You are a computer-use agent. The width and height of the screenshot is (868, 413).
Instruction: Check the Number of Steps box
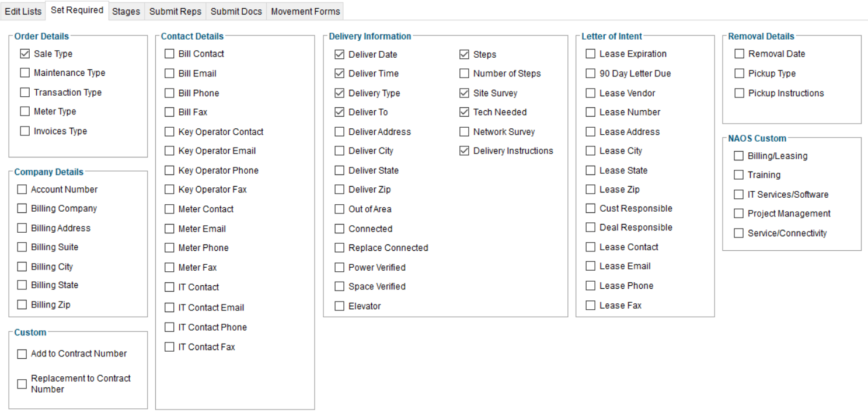[464, 73]
